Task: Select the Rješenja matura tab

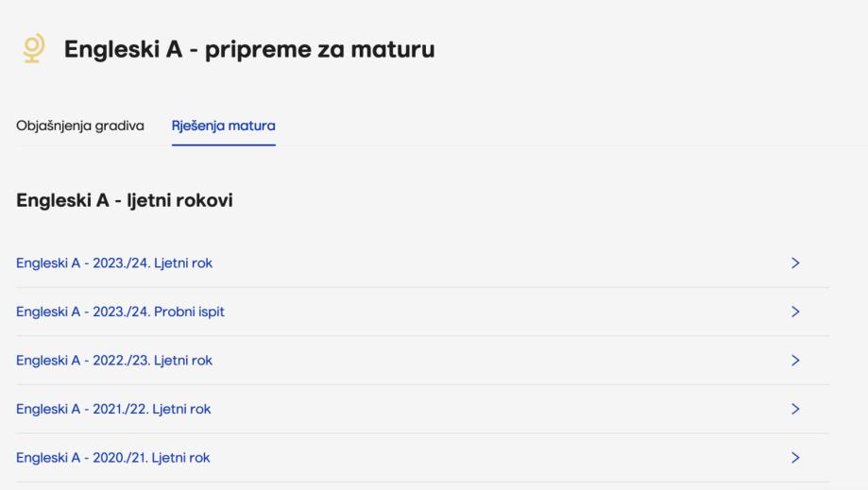Action: pos(223,126)
